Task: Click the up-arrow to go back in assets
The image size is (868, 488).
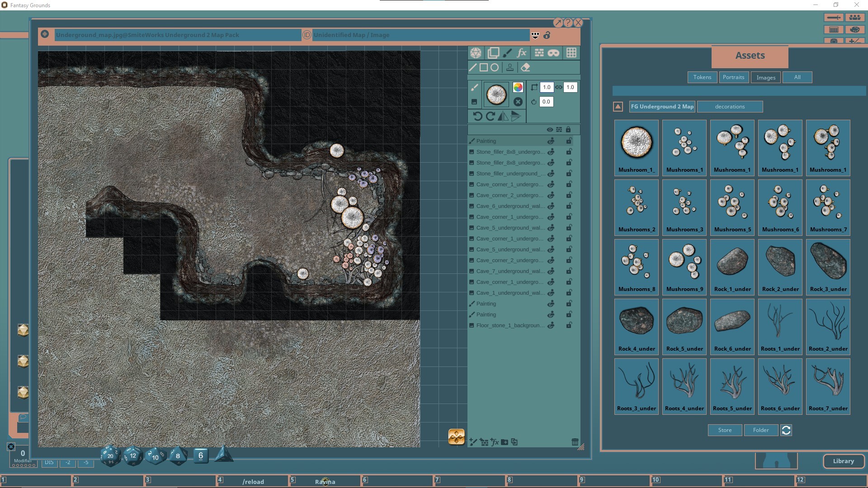Action: pos(617,107)
